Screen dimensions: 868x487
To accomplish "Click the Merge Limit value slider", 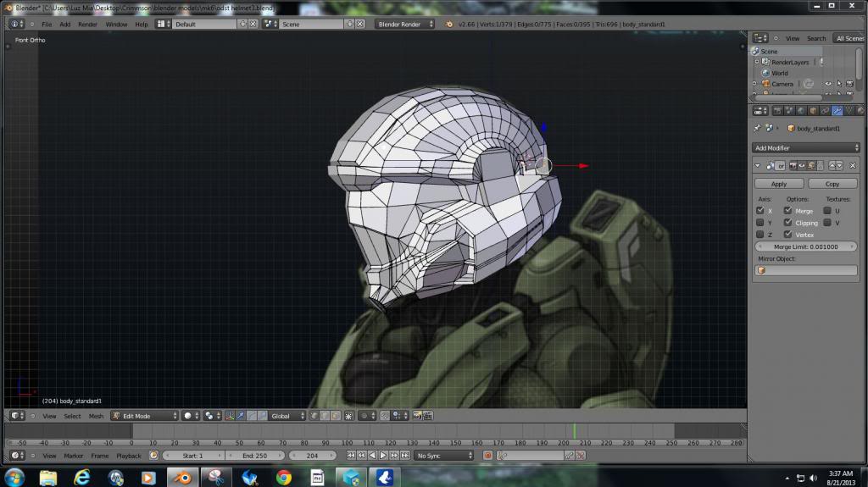I will [806, 246].
